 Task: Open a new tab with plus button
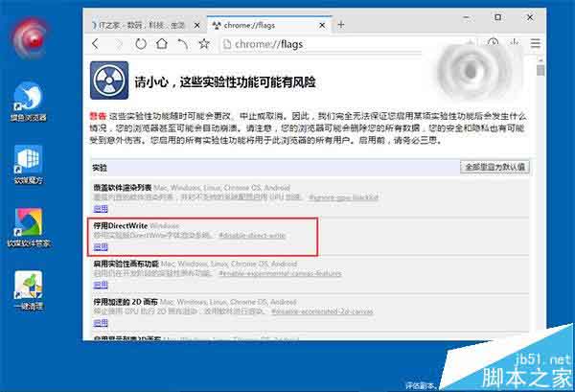pos(341,25)
